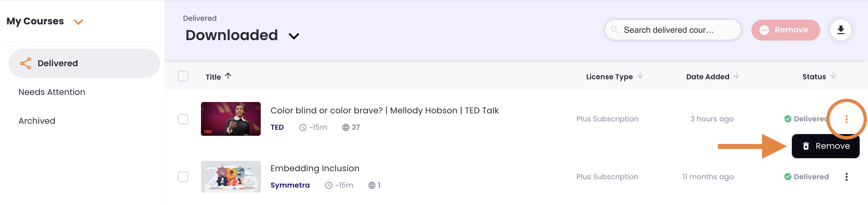Image resolution: width=868 pixels, height=205 pixels.
Task: Open three-dot menu for Embedding Inclusion
Action: pos(846,177)
